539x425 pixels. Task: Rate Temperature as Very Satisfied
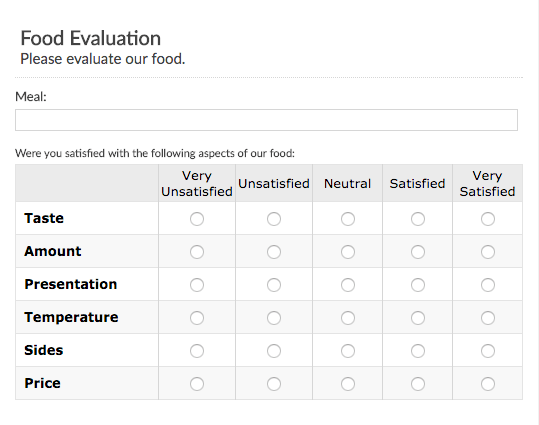pos(488,318)
